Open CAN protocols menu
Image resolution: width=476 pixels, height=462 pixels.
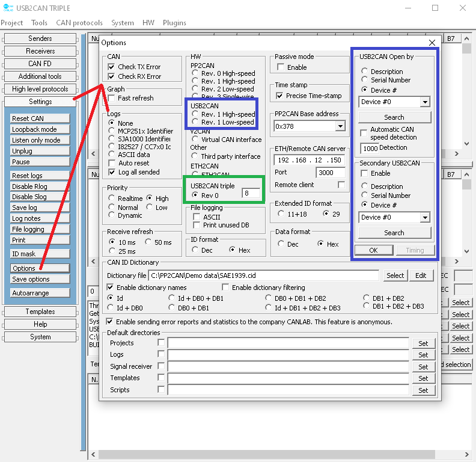(79, 23)
